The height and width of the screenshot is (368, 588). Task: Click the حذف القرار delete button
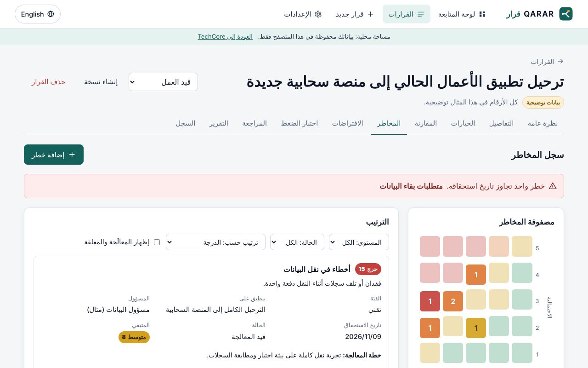click(48, 82)
